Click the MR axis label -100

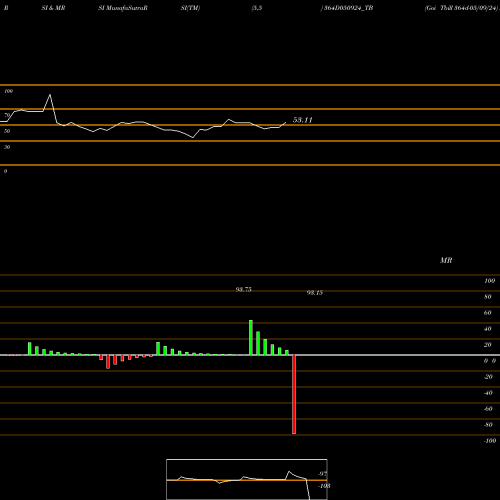coord(490,441)
